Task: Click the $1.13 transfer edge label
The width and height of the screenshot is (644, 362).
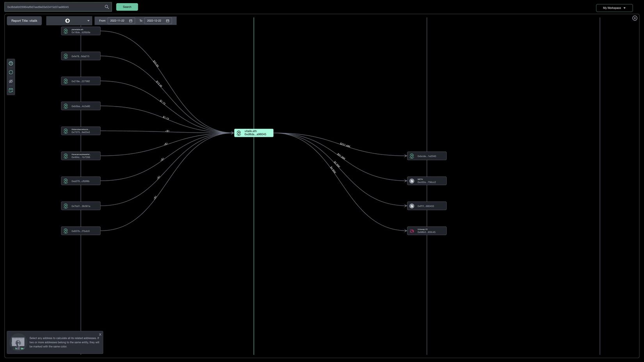Action: (166, 118)
